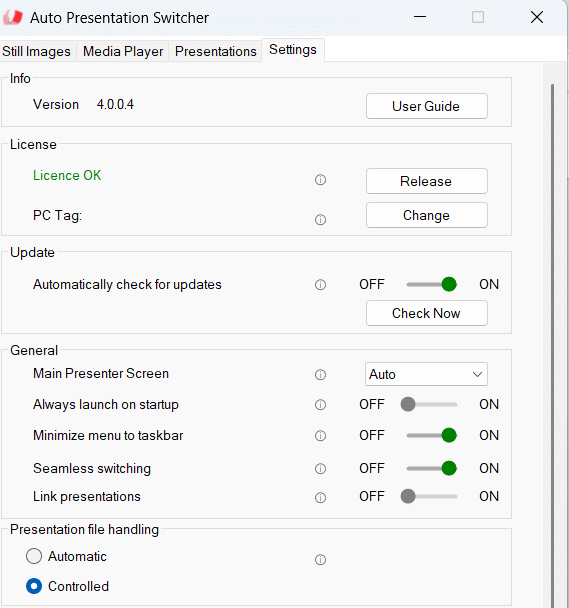Show info for Always launch on startup
The width and height of the screenshot is (569, 608).
pyautogui.click(x=320, y=405)
